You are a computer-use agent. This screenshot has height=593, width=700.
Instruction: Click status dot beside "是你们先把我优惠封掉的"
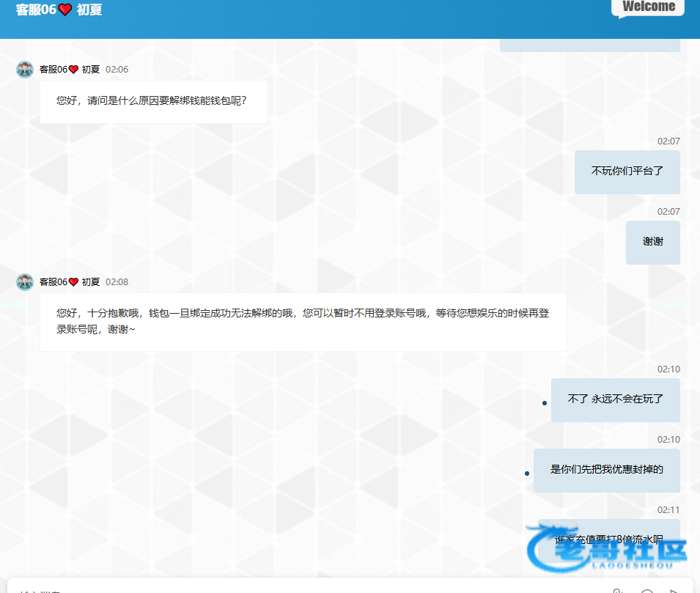tap(526, 474)
